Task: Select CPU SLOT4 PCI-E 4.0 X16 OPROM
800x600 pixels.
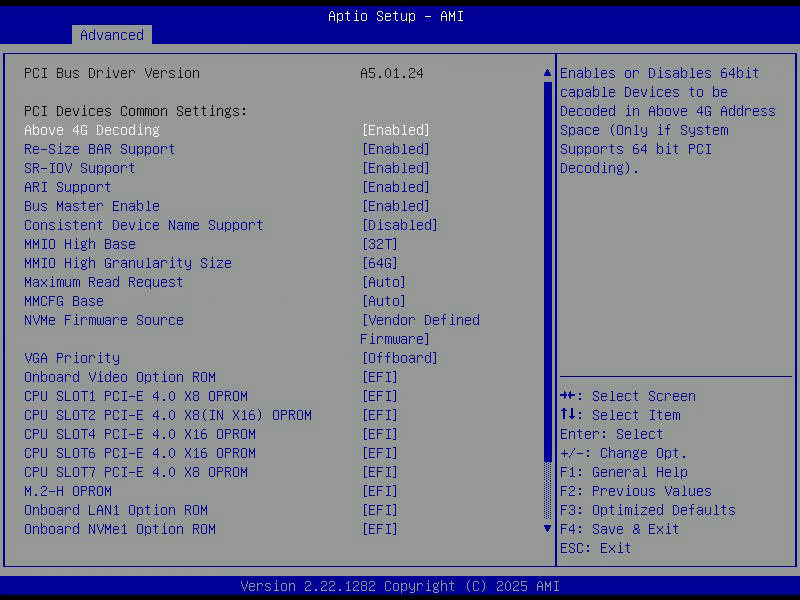Action: point(140,434)
